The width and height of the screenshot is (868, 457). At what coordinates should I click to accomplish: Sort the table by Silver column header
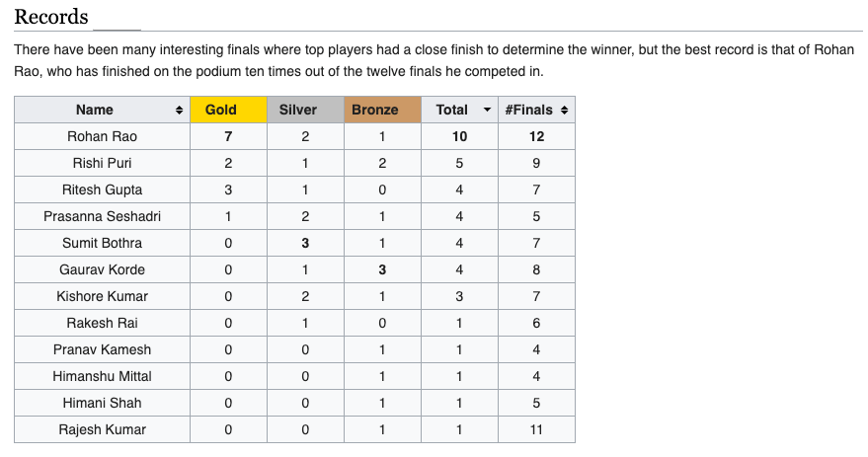coord(305,110)
